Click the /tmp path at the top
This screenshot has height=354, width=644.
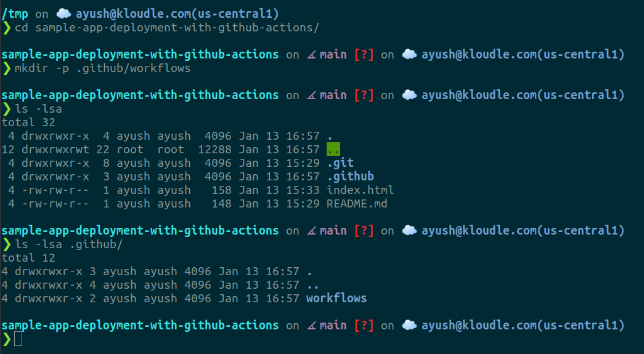pos(15,14)
